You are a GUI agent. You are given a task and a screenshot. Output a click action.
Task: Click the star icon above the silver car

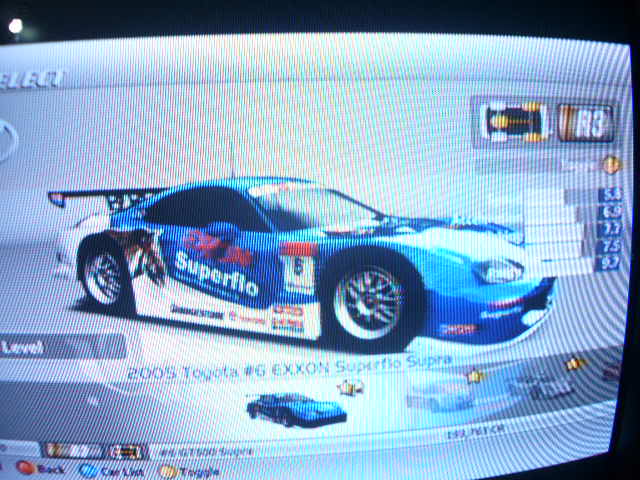click(574, 364)
